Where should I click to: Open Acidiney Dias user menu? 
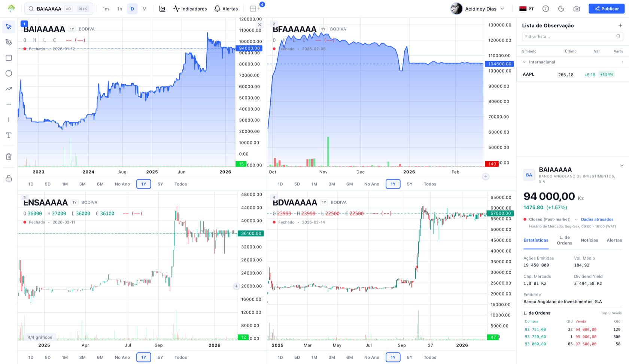point(478,9)
